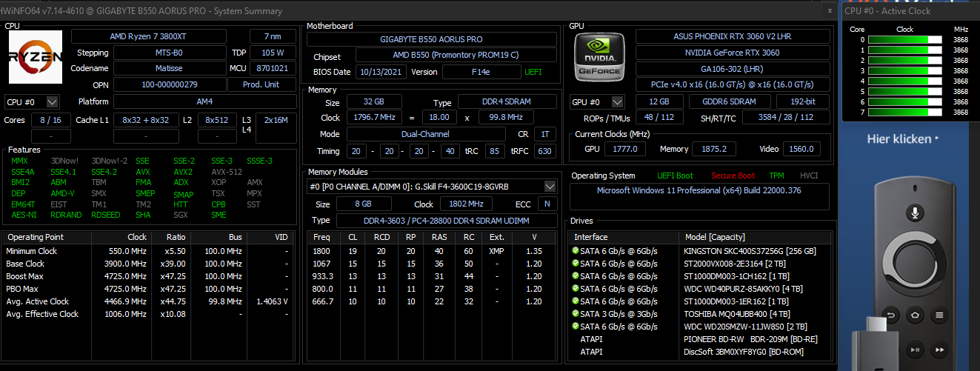The image size is (980, 371).
Task: Expand the memory module selection dropdown
Action: click(x=550, y=186)
